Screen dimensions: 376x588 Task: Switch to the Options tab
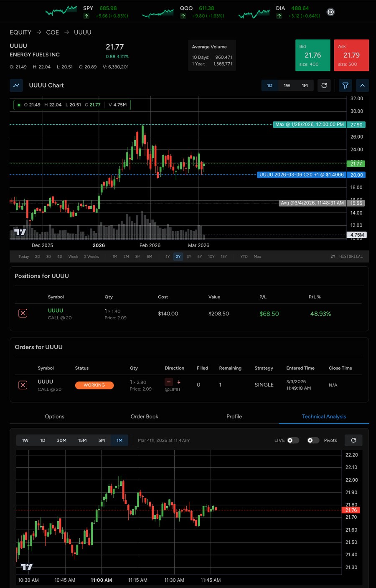click(54, 416)
